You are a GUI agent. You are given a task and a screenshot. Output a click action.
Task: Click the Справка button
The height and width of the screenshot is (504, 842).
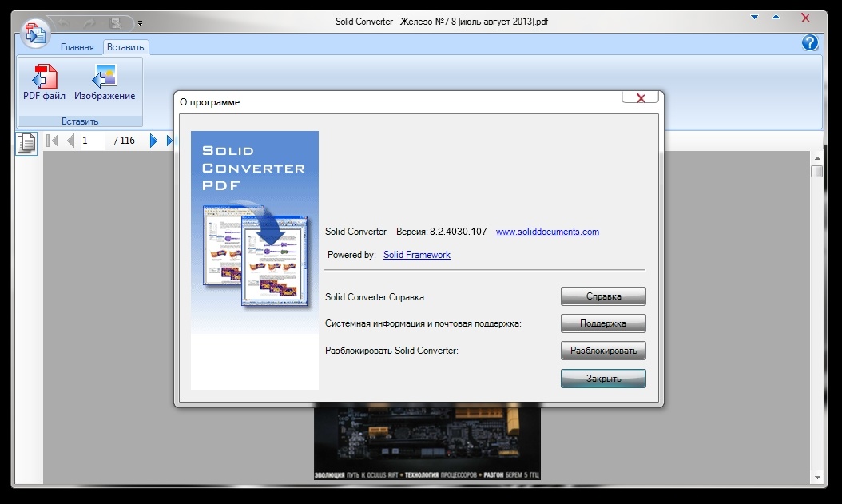point(603,296)
